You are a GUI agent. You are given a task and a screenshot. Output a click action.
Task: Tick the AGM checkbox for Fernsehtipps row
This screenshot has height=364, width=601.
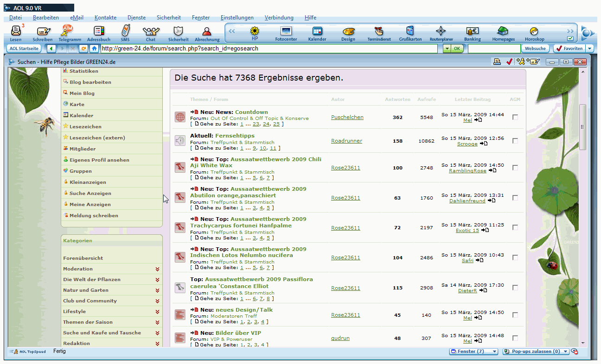coord(515,141)
